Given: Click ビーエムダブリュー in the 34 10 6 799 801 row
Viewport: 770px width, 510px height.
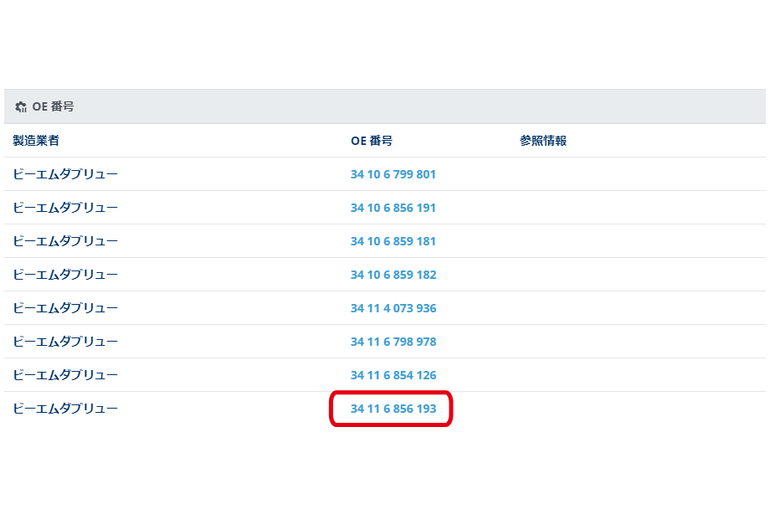Looking at the screenshot, I should tap(65, 174).
